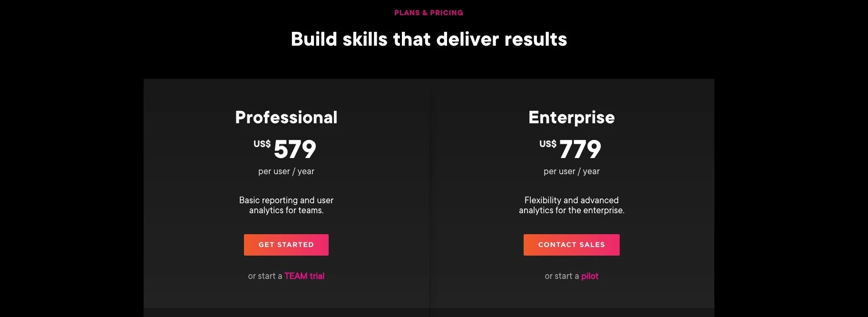Click the US$ symbol beside 779
Screen dimensions: 868x317
(548, 144)
